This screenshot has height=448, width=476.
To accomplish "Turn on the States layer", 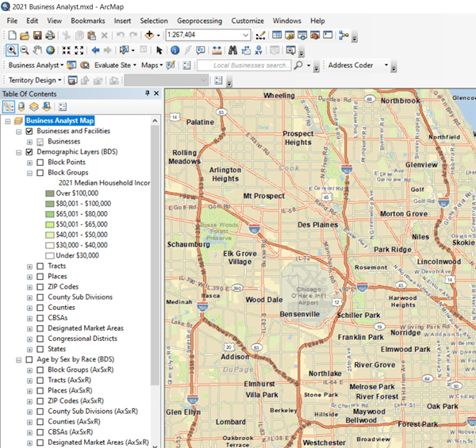I will point(40,349).
